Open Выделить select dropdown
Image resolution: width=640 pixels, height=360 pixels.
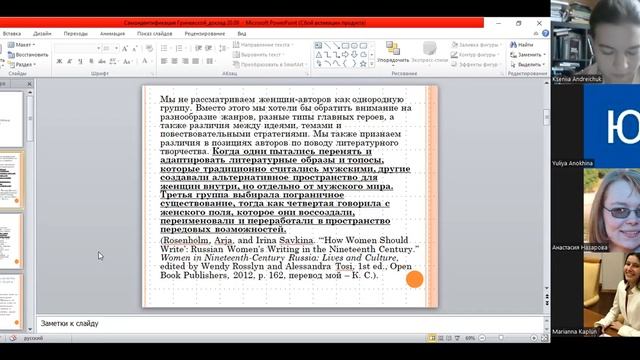pos(528,64)
